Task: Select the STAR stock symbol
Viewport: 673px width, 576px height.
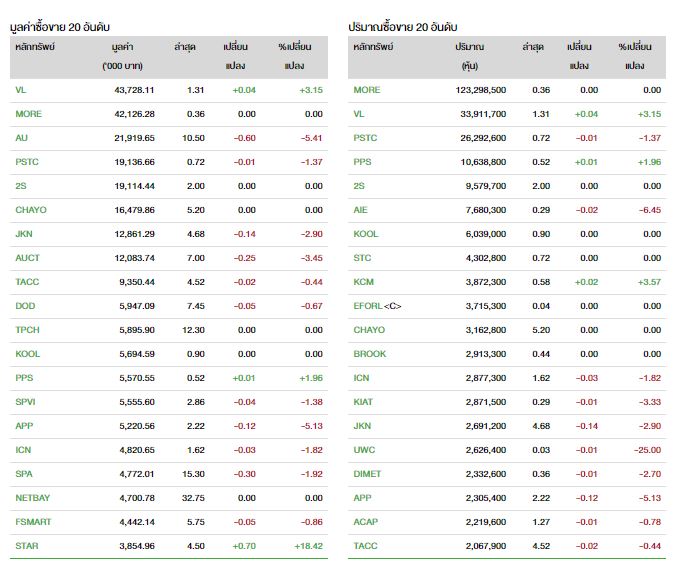Action: pos(26,546)
